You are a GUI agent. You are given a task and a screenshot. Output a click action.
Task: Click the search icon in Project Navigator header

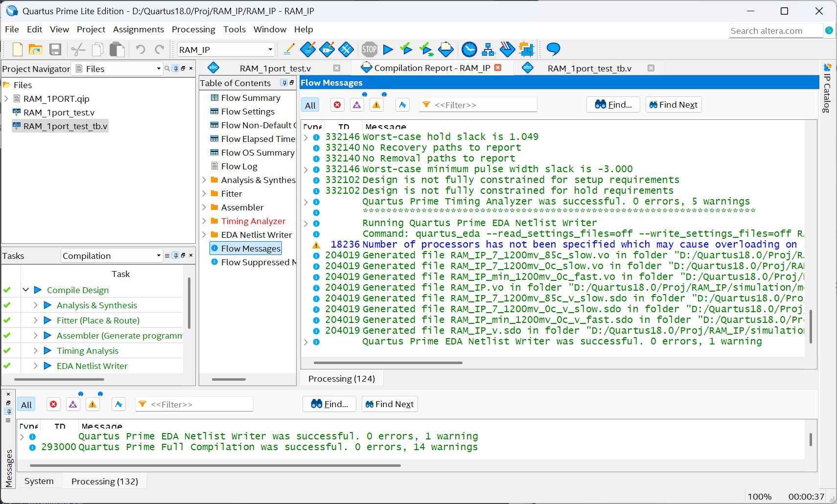167,69
